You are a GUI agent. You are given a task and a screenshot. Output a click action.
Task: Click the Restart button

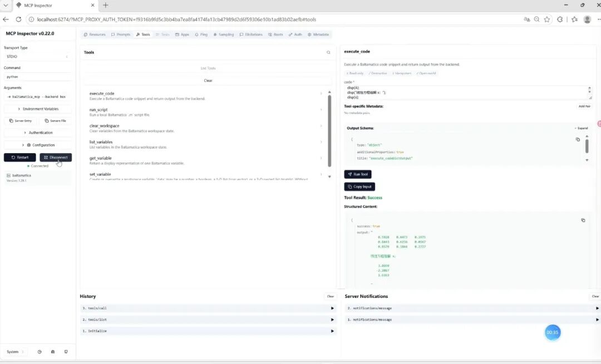point(20,158)
